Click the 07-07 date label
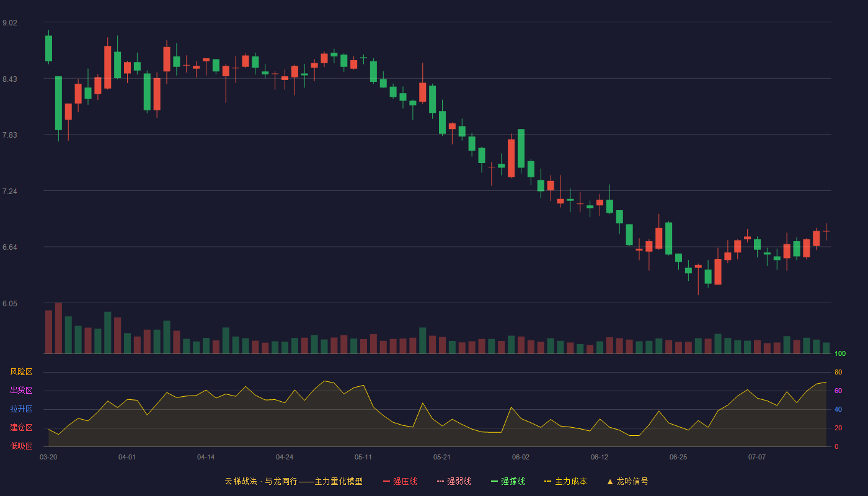This screenshot has height=496, width=868. (757, 457)
